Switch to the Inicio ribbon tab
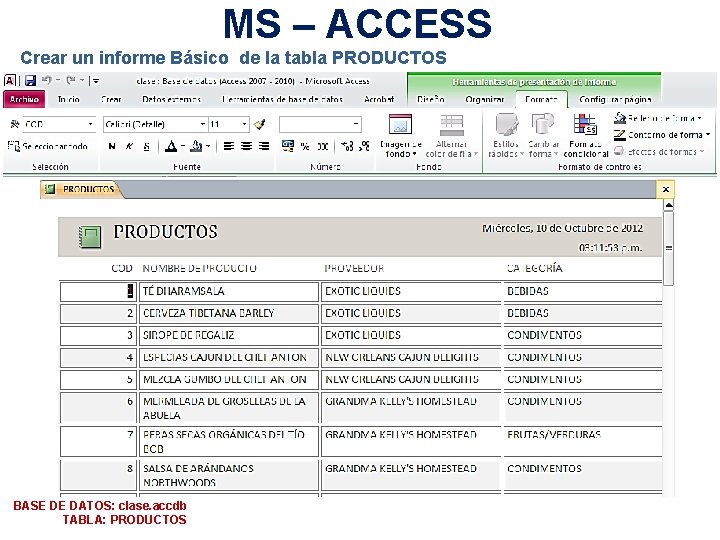Viewport: 720px width, 540px height. [x=68, y=99]
